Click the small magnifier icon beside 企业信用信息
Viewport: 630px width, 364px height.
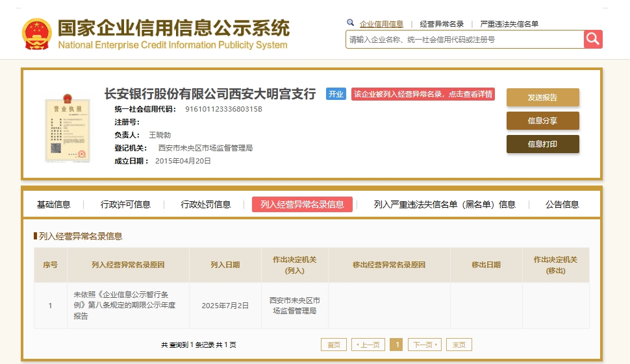point(350,23)
